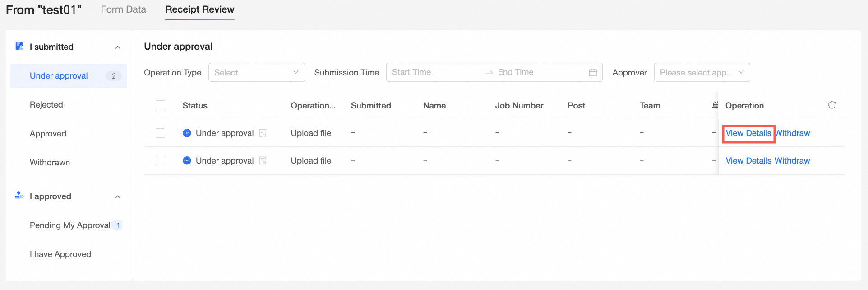
Task: Open the Approver dropdown
Action: [702, 72]
